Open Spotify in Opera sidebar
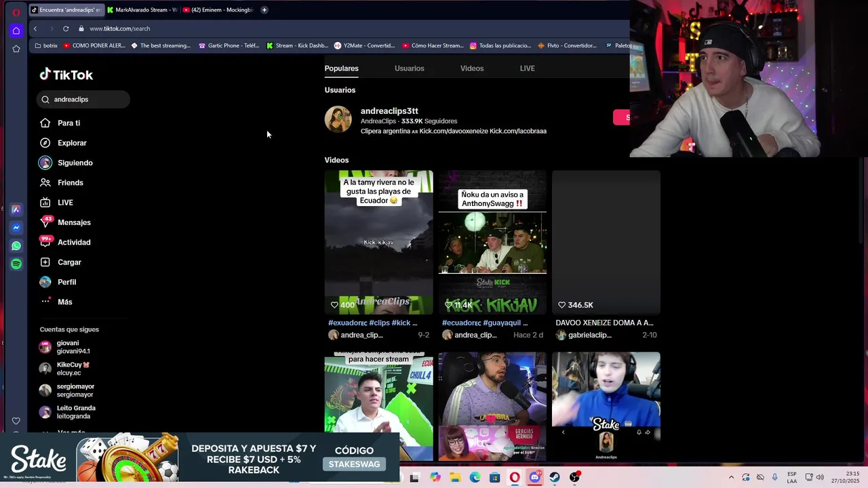868x488 pixels. (16, 264)
